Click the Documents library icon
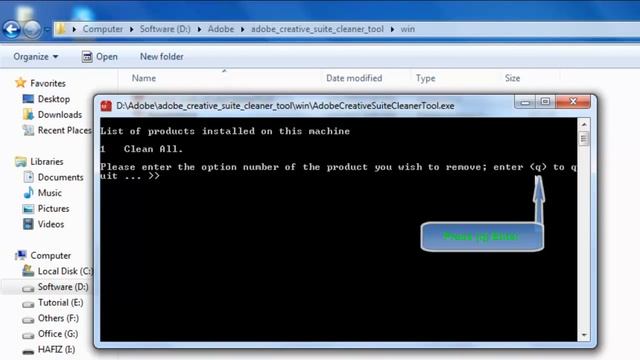640x360 pixels. click(28, 177)
